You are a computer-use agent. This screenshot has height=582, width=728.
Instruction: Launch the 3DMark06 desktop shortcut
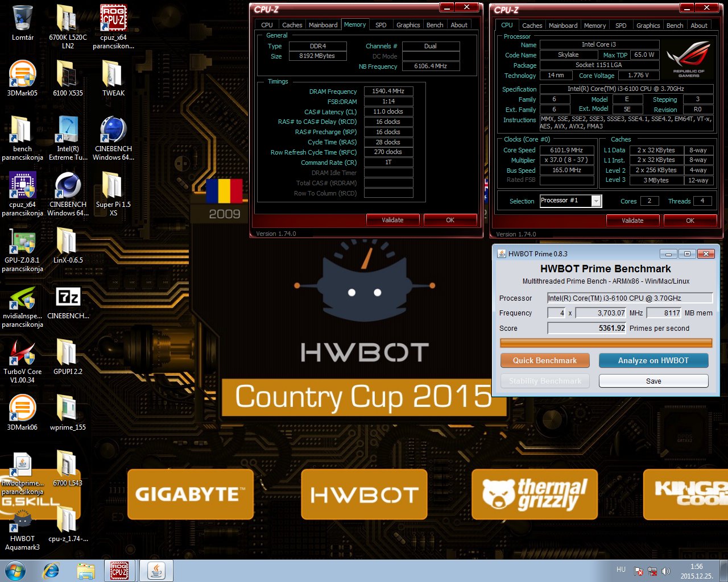23,413
